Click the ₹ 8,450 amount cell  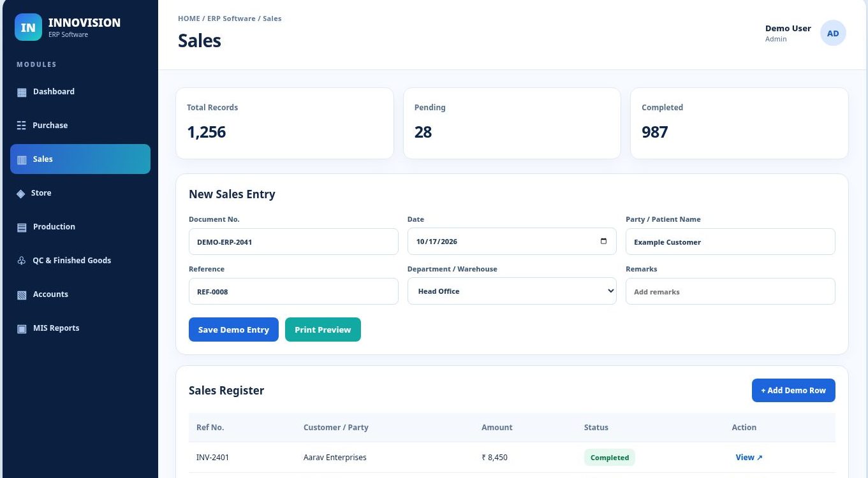495,458
